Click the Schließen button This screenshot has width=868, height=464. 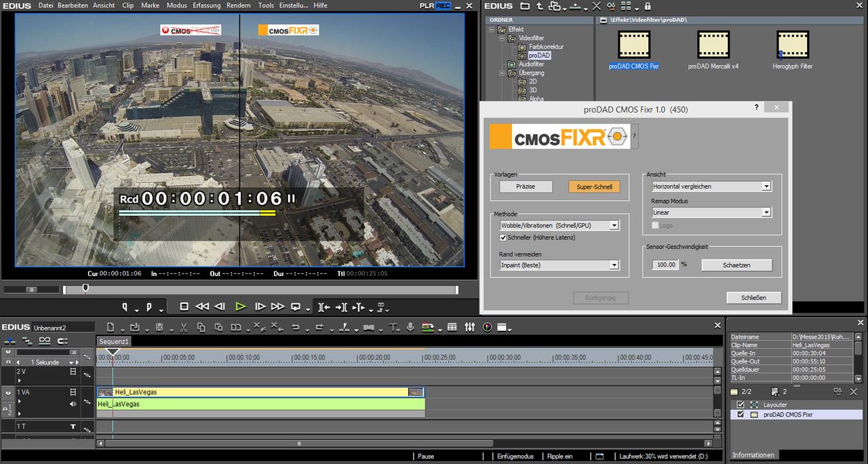point(753,298)
